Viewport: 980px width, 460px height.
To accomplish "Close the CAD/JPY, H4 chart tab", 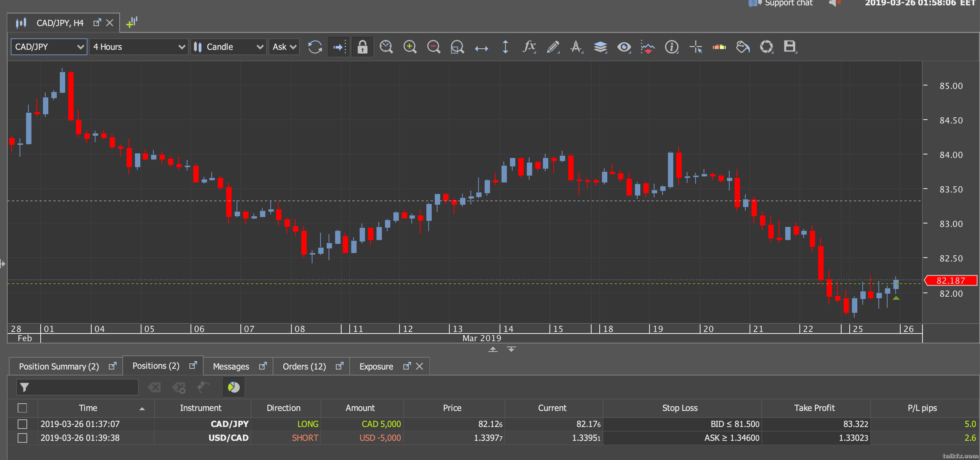I will point(110,23).
